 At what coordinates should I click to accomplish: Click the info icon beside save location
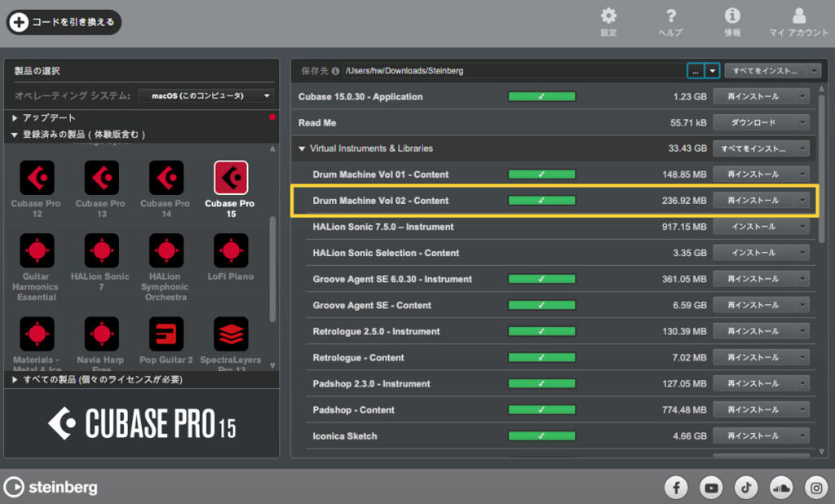[335, 71]
